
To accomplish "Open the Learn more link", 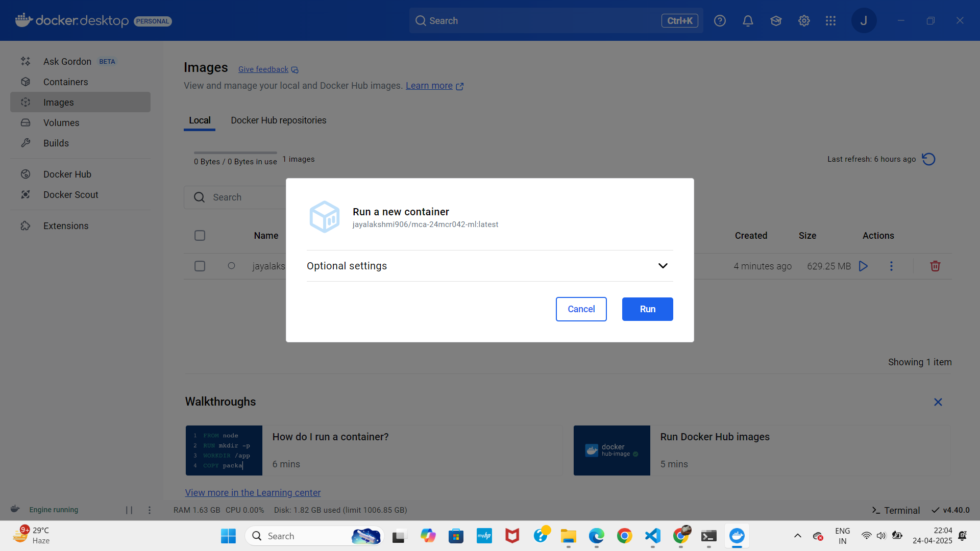I will [434, 86].
